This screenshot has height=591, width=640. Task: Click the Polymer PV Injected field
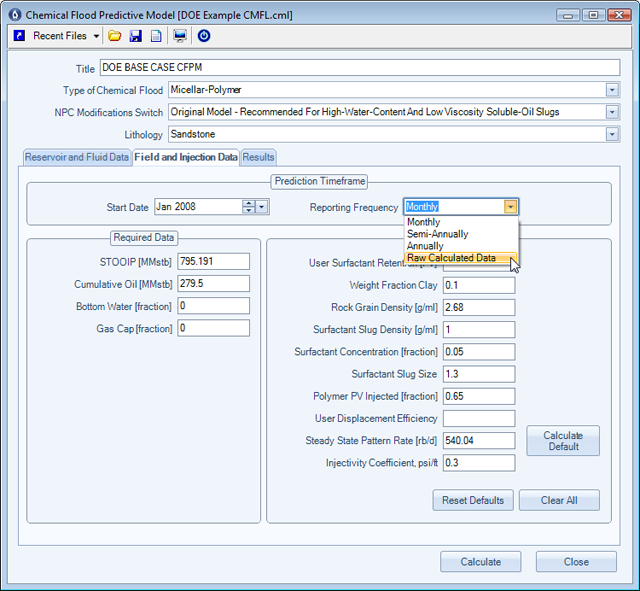click(479, 396)
